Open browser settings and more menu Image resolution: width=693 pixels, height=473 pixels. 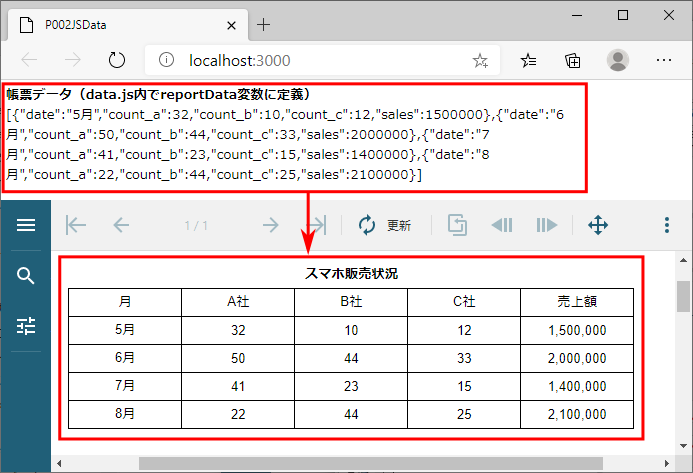tap(664, 60)
